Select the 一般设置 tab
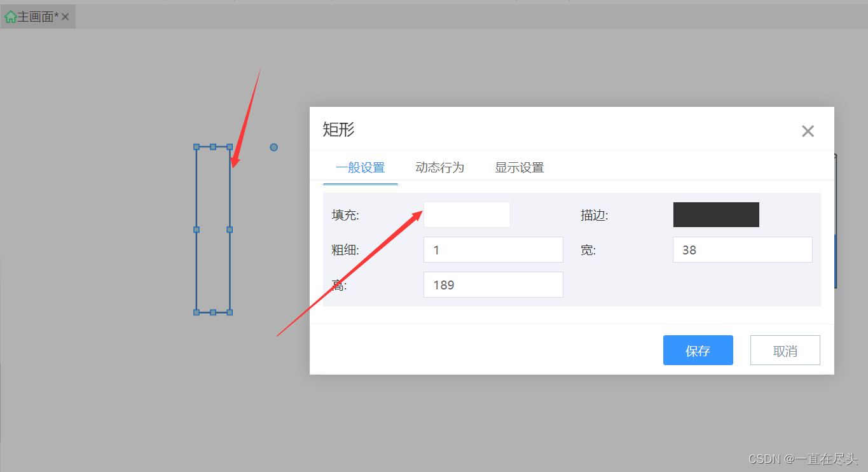The height and width of the screenshot is (472, 868). (x=361, y=167)
